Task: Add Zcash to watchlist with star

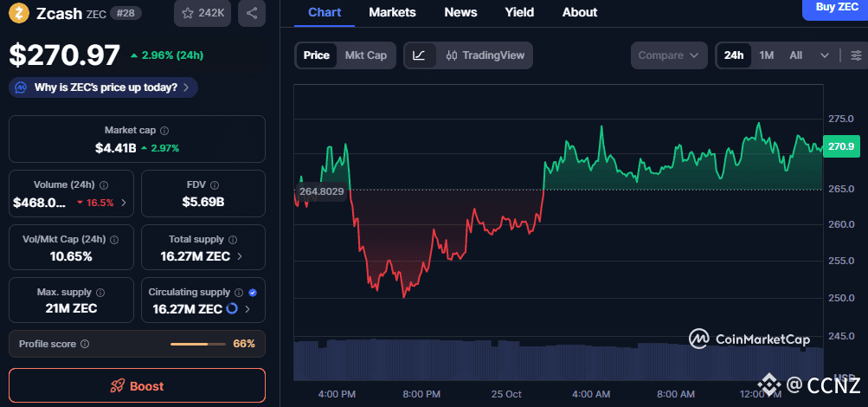Action: 203,13
